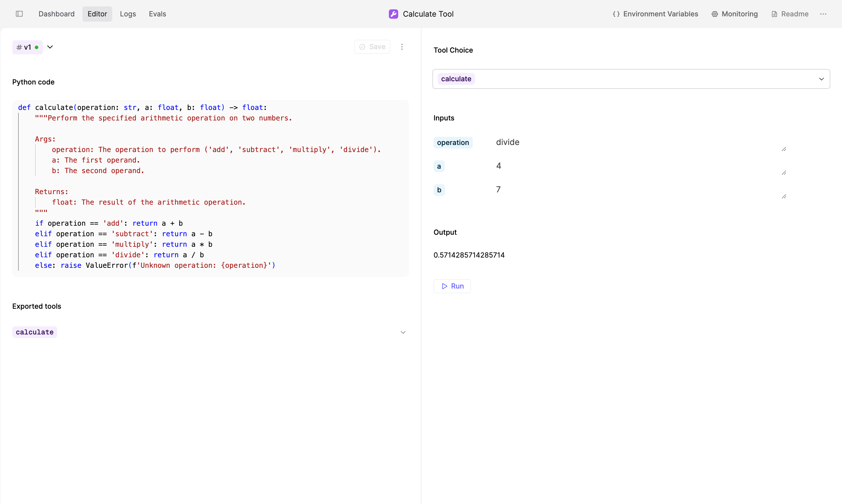Screen dimensions: 842x504
Task: Open the top-right more options ellipsis
Action: 823,14
